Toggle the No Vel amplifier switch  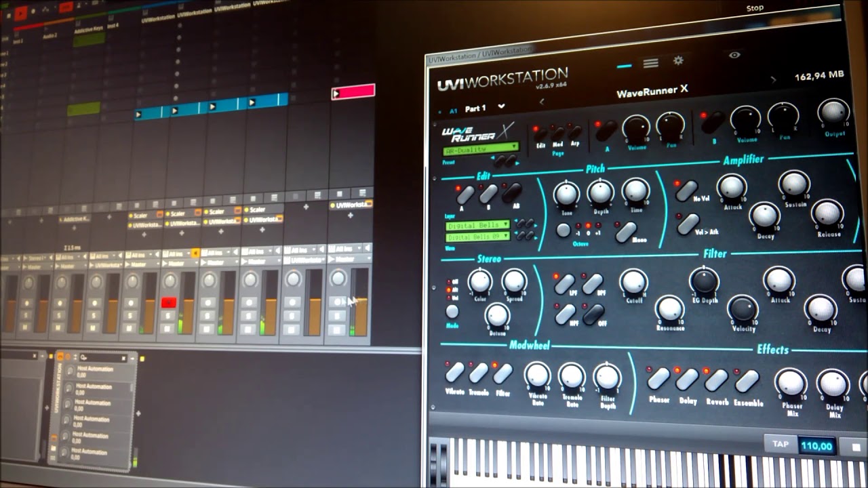coord(687,190)
